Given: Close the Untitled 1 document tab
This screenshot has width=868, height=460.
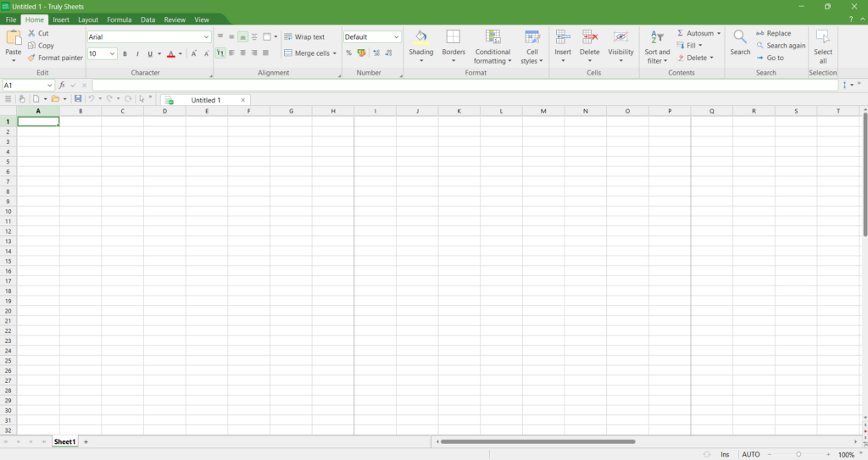Looking at the screenshot, I should pos(243,100).
